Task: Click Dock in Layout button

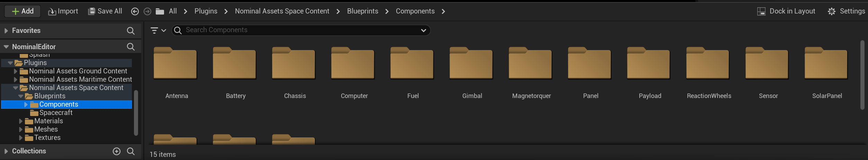Action: click(x=786, y=11)
